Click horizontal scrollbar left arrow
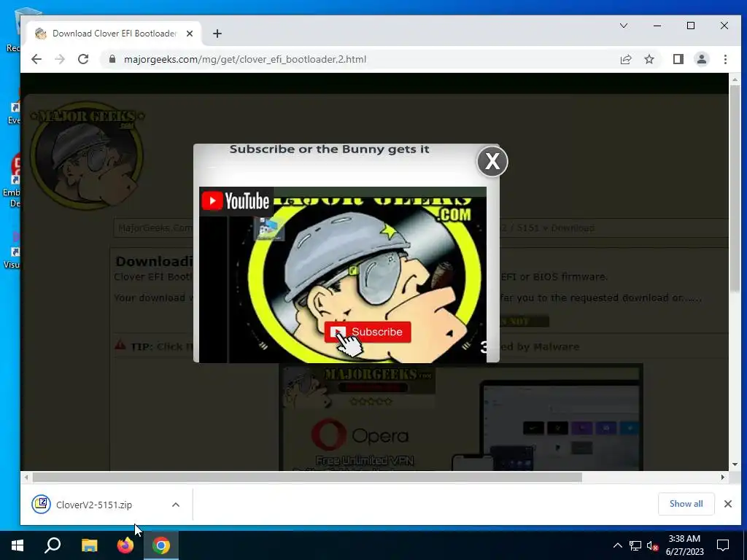 (26, 477)
